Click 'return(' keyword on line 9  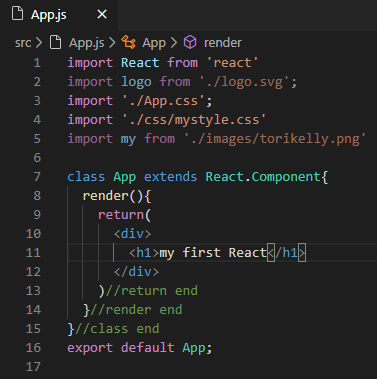pyautogui.click(x=125, y=215)
